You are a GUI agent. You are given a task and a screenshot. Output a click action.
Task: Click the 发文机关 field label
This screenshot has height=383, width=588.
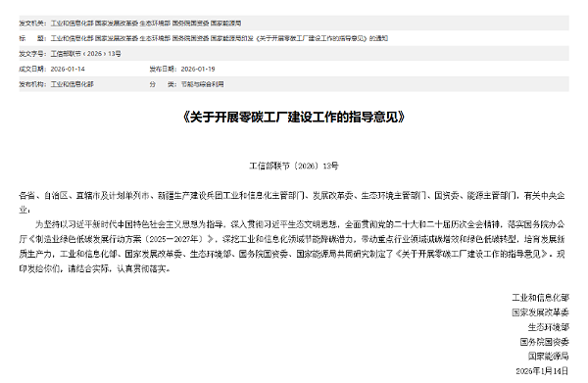[x=33, y=24]
